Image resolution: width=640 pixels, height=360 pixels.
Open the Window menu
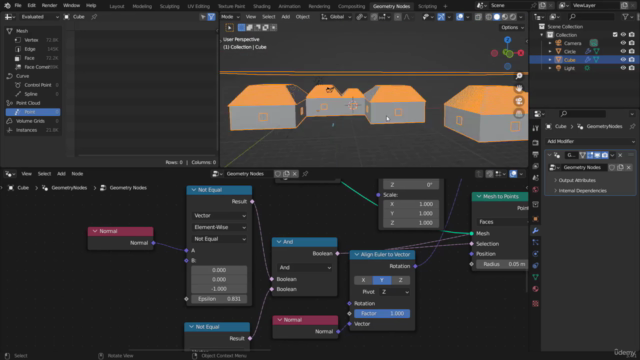[71, 6]
